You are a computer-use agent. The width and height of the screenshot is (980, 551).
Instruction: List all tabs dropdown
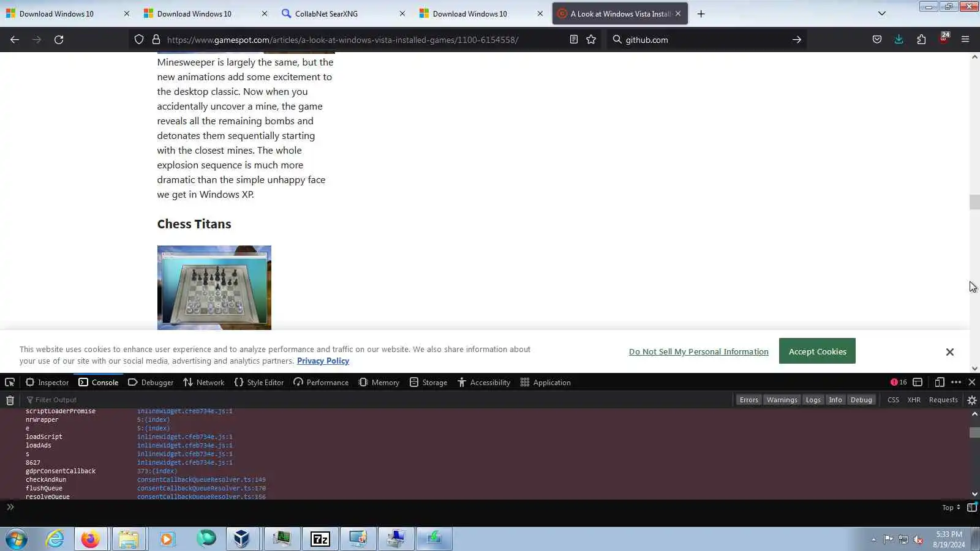pos(882,13)
